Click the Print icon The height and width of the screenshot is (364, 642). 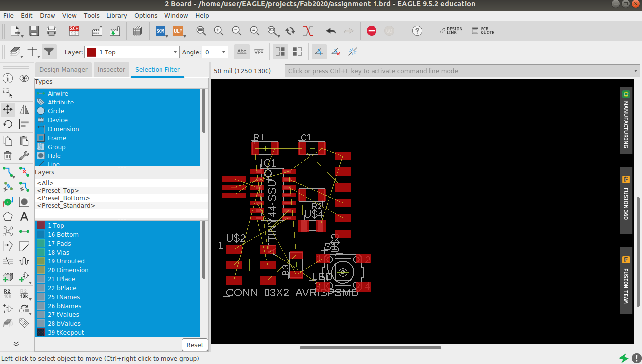(52, 31)
